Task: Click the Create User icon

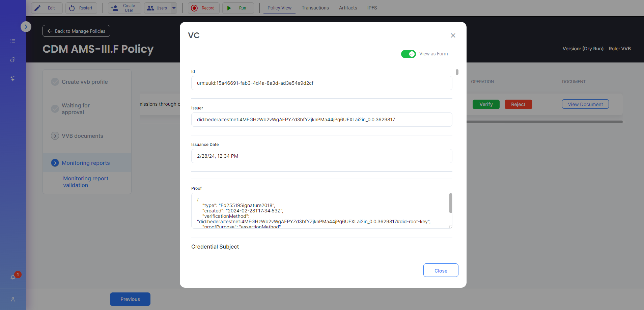Action: [x=115, y=8]
